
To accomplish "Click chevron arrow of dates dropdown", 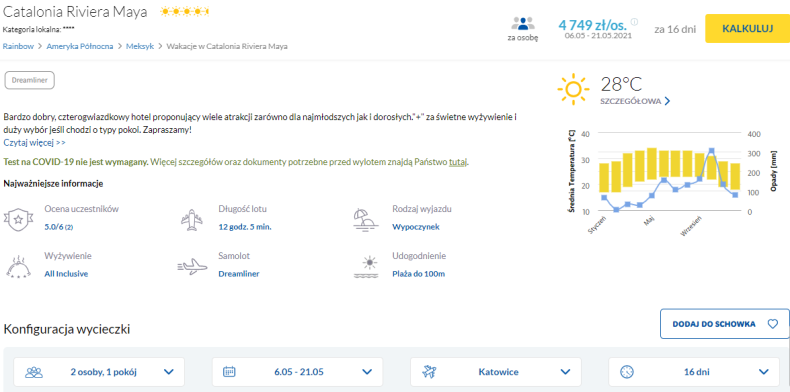I will (367, 372).
